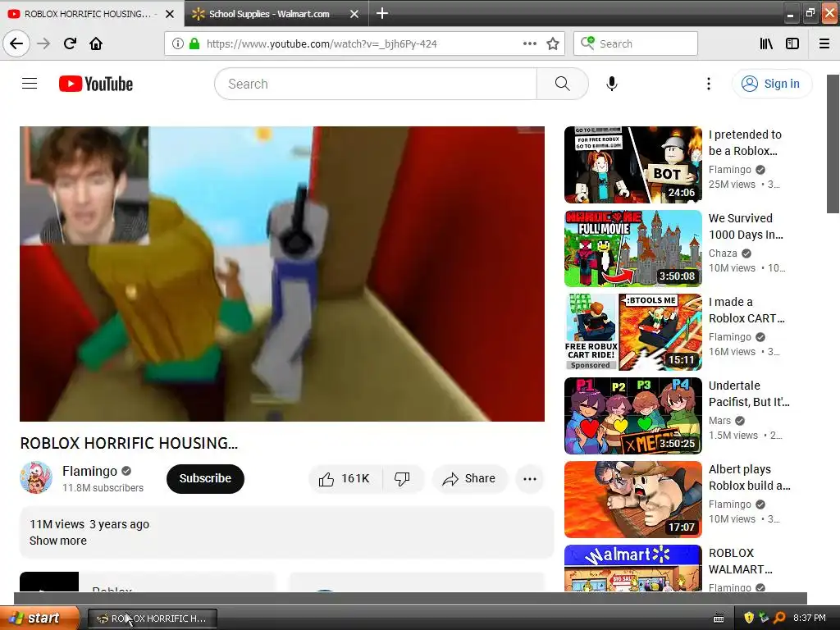Click the security shield tray icon

pos(749,618)
